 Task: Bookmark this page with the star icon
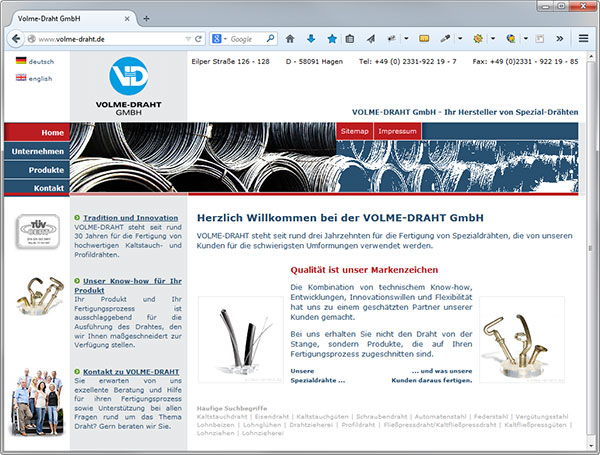(332, 39)
